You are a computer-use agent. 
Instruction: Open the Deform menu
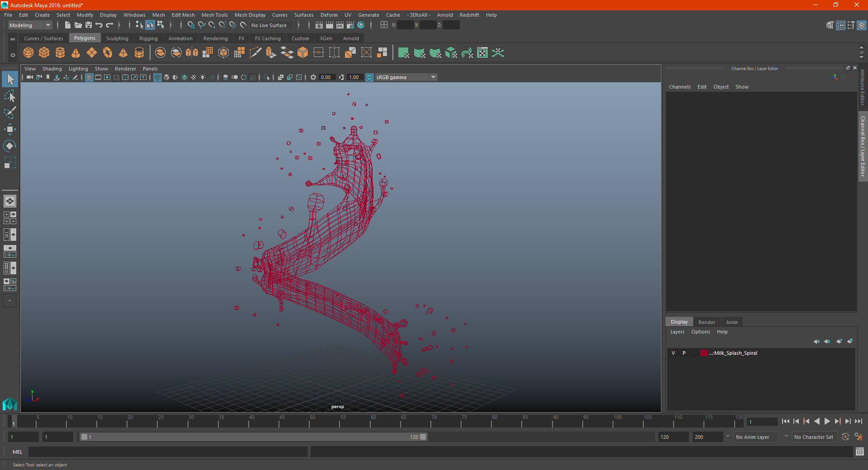click(329, 15)
